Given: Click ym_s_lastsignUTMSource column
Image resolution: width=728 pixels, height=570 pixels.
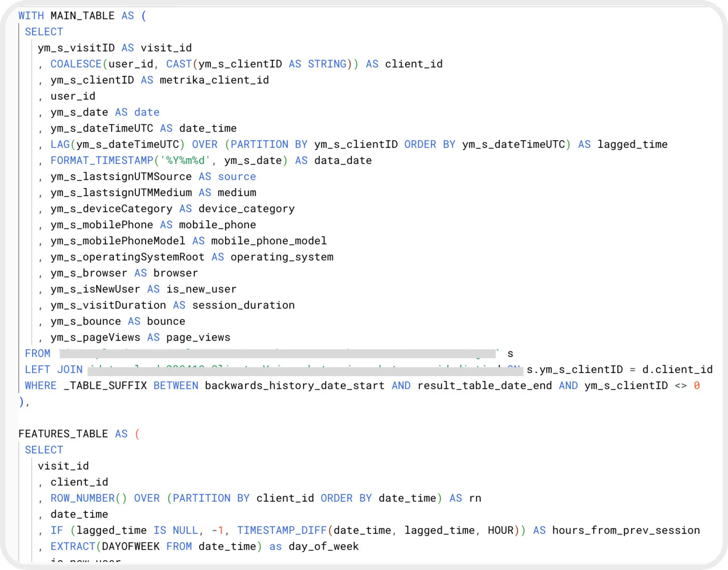Looking at the screenshot, I should pyautogui.click(x=121, y=177).
